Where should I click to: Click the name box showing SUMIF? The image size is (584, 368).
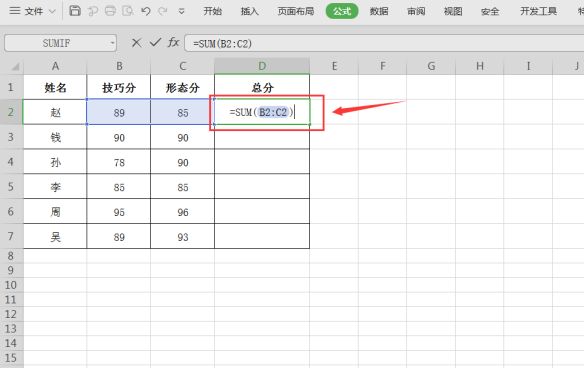pos(56,43)
